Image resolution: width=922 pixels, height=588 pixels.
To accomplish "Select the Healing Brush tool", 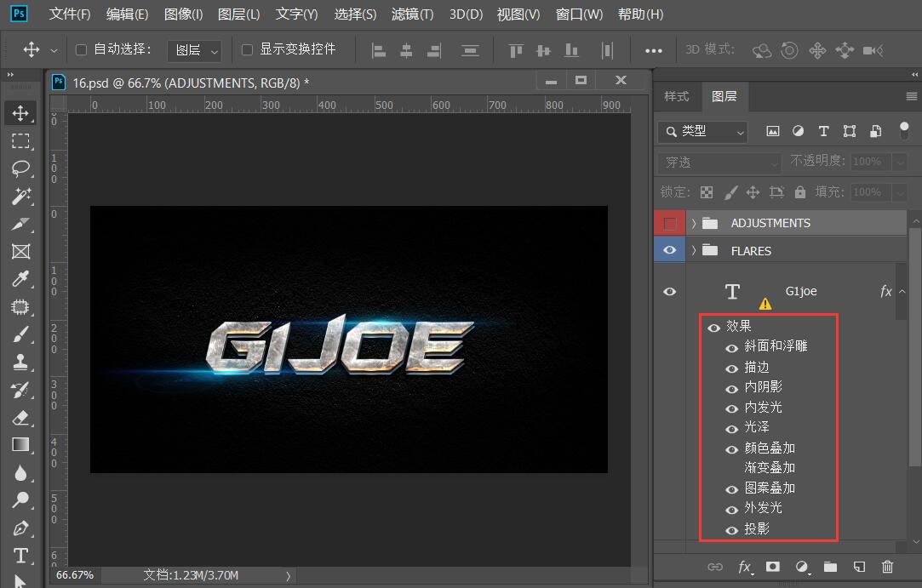I will point(20,306).
